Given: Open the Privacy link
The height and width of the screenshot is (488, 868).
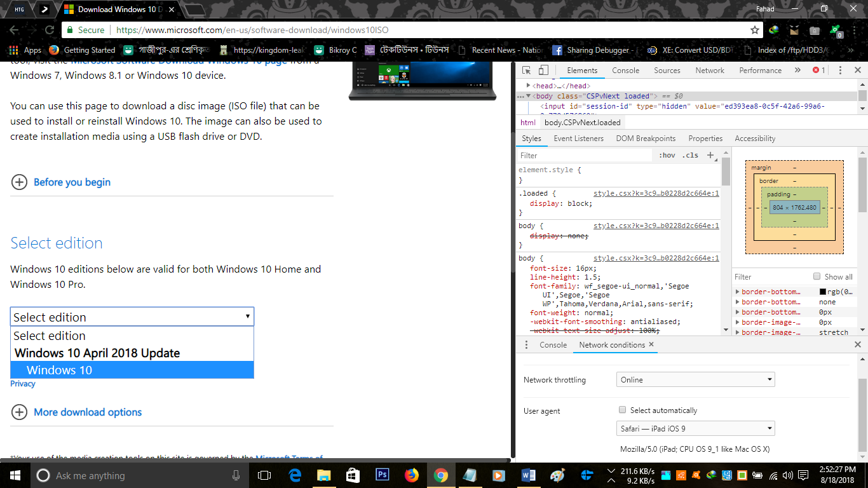Looking at the screenshot, I should click(x=23, y=384).
